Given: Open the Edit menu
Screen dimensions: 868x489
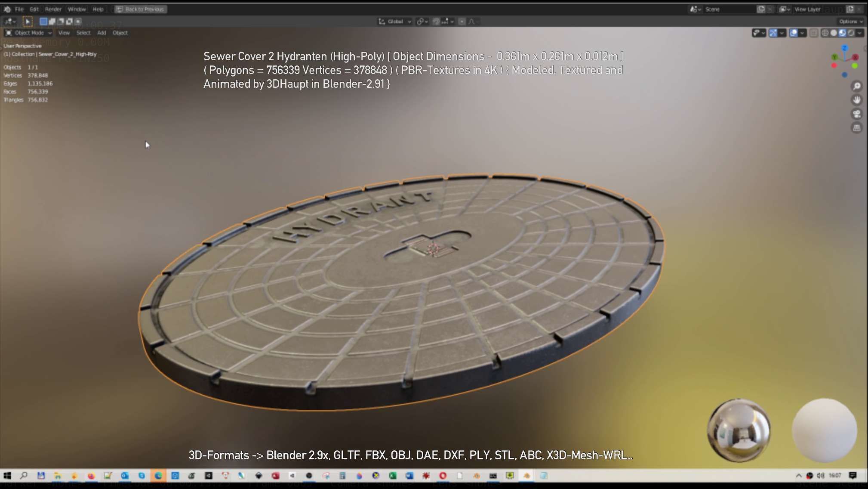Looking at the screenshot, I should (x=34, y=9).
